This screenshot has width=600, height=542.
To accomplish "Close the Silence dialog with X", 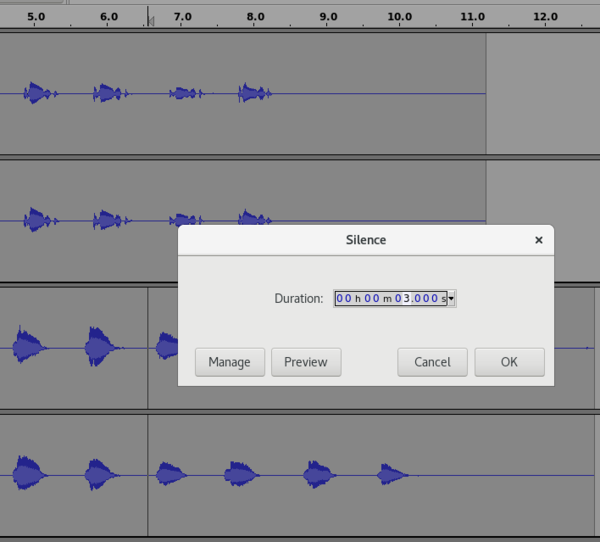I will pyautogui.click(x=539, y=240).
